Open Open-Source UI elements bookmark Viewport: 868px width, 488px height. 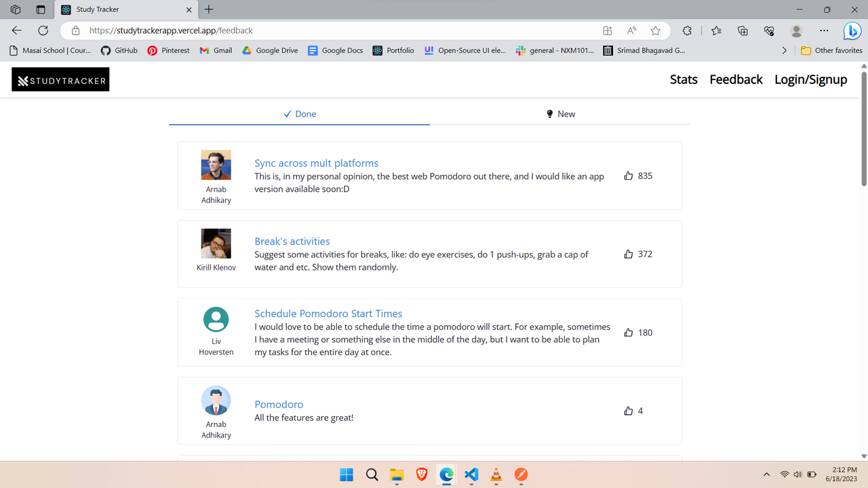click(x=465, y=50)
